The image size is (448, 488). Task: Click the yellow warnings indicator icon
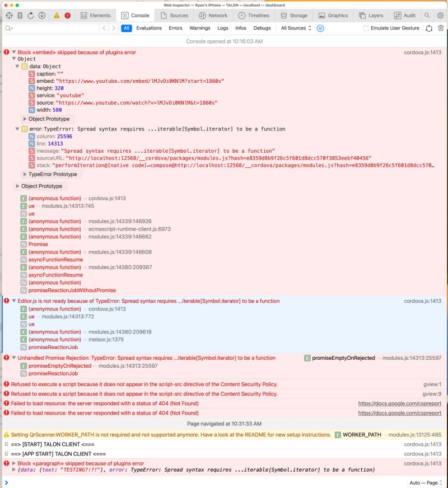[x=57, y=15]
